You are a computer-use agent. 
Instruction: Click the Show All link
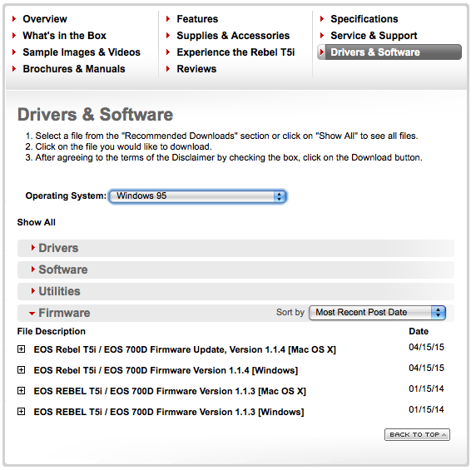(x=36, y=222)
